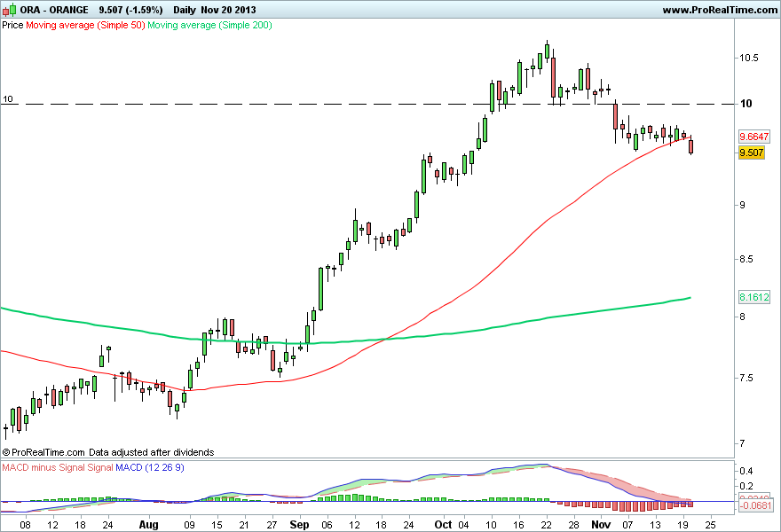Image resolution: width=781 pixels, height=532 pixels.
Task: Click the Oct month label on date axis
Action: 443,525
